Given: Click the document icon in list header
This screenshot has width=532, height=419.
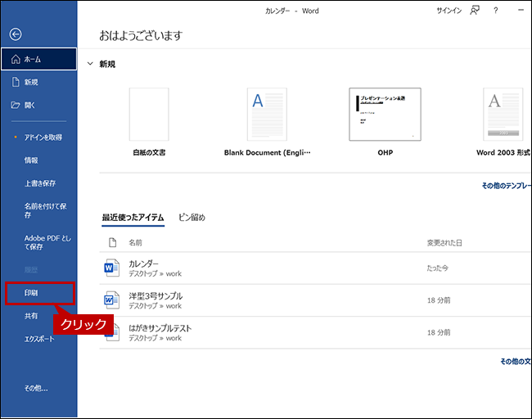Looking at the screenshot, I should (112, 243).
